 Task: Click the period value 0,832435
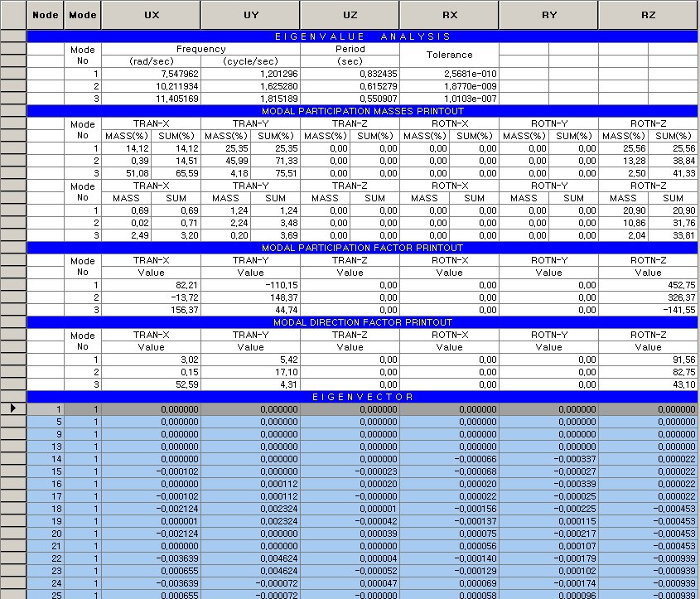pos(350,74)
